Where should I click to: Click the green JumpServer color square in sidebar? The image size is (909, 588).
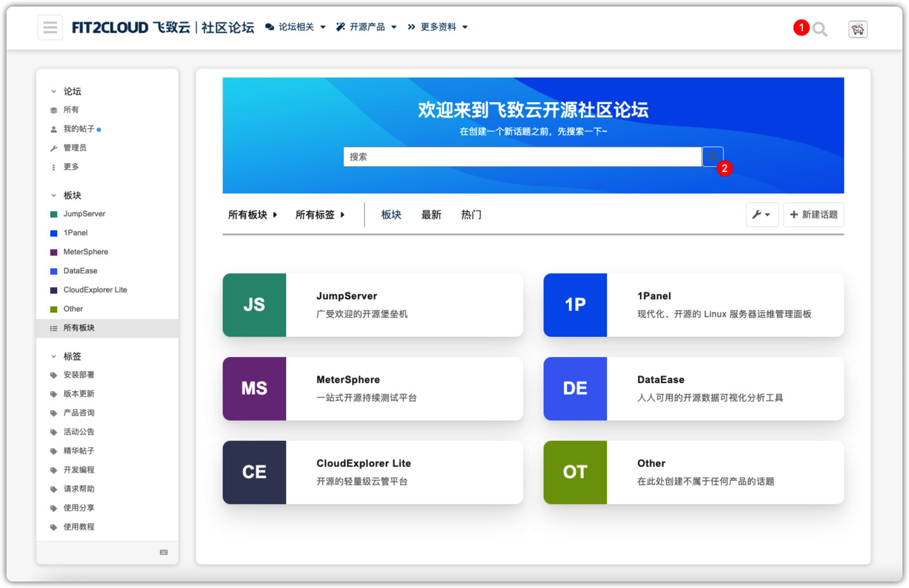[x=53, y=214]
